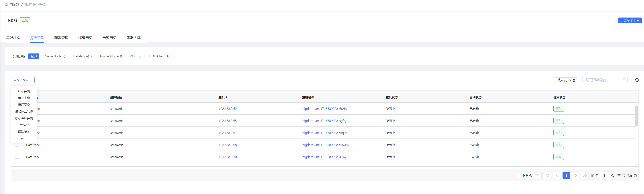Jump to the last page arrow
The width and height of the screenshot is (644, 194).
tap(585, 175)
